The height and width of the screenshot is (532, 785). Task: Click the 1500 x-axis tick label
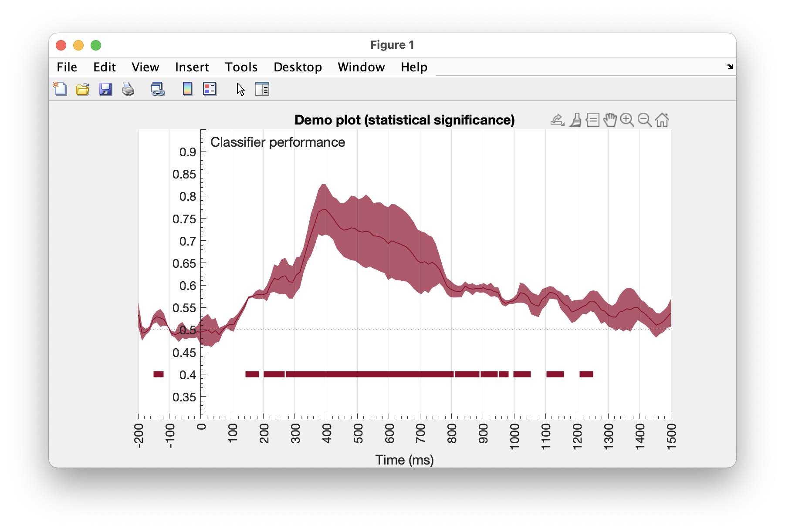click(x=671, y=436)
